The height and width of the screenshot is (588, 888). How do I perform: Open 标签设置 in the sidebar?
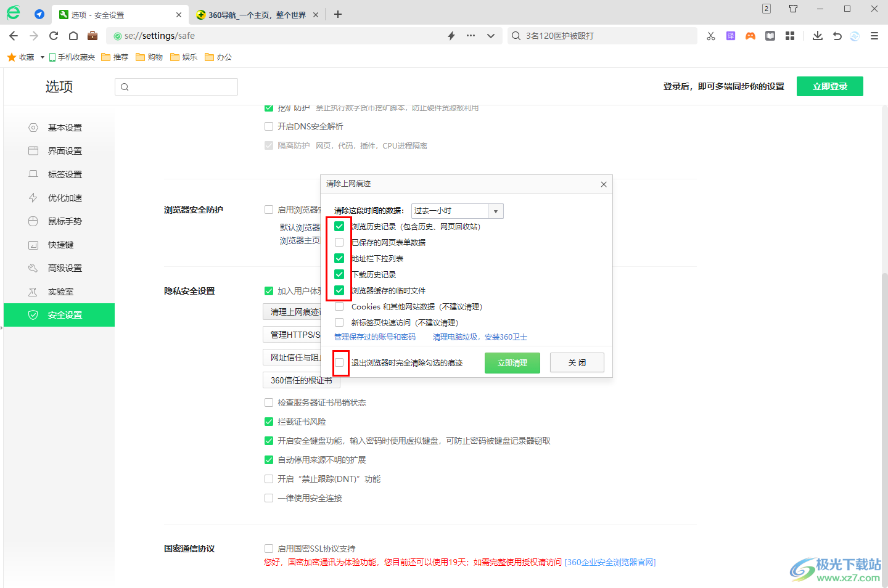pos(59,174)
